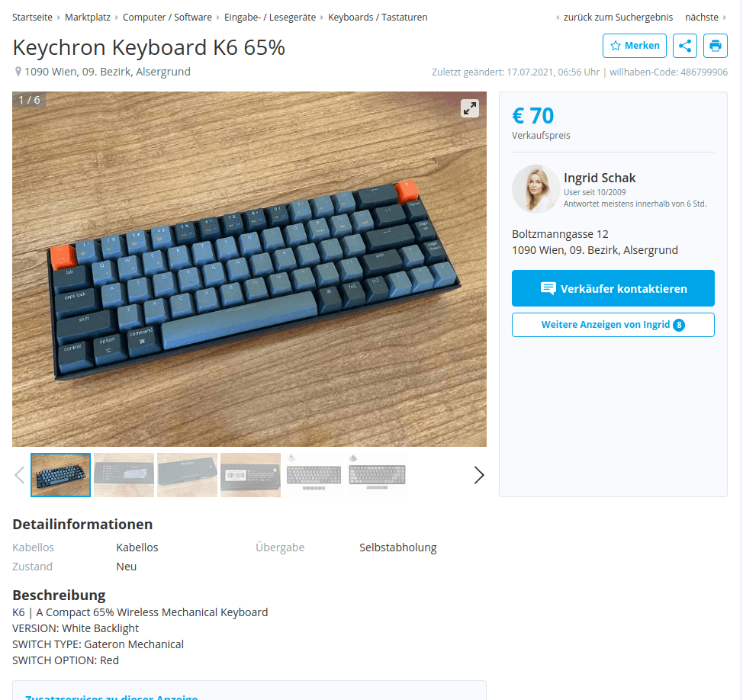This screenshot has width=743, height=700.
Task: Open the Eingabe- / Lesegeräte breadcrumb
Action: coord(270,18)
